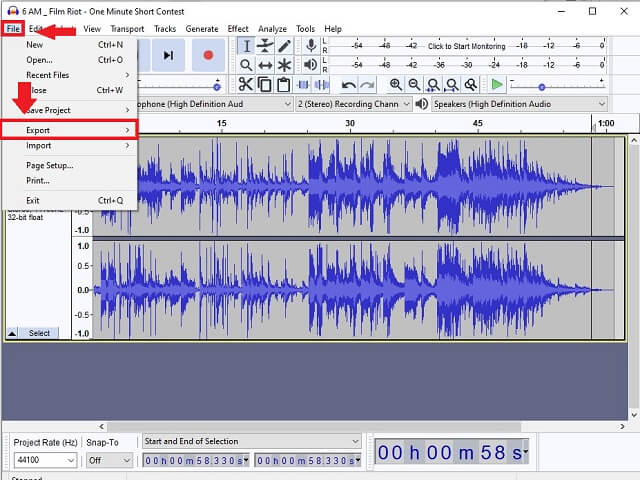The width and height of the screenshot is (640, 480).
Task: Open the Effect menu
Action: pos(238,29)
